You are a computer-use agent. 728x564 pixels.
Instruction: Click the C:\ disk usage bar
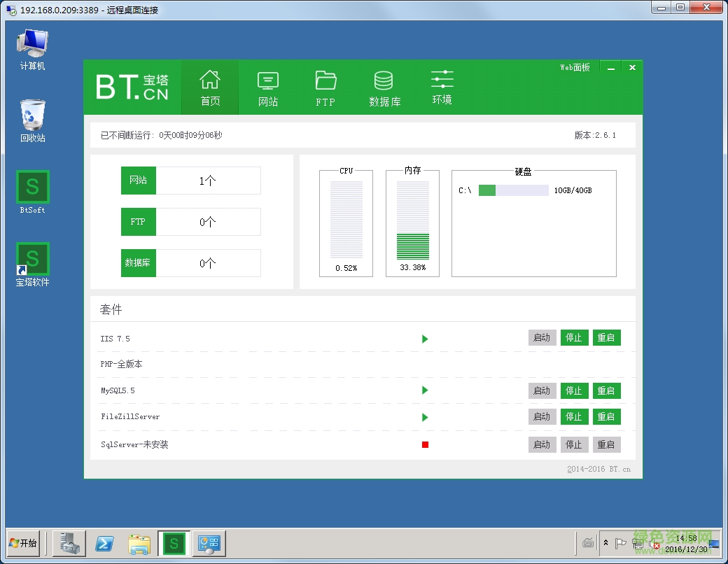513,190
